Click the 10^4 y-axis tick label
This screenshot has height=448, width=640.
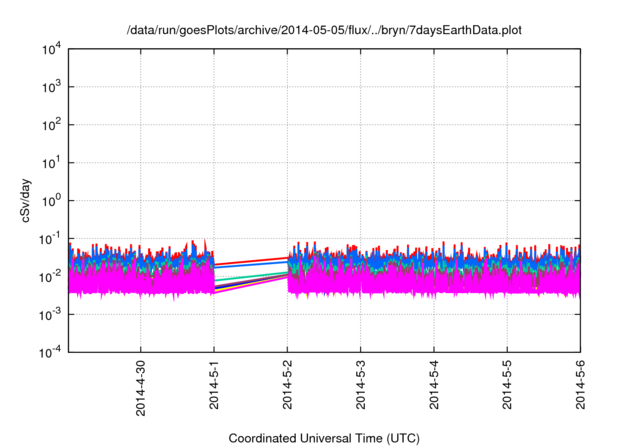tap(51, 49)
